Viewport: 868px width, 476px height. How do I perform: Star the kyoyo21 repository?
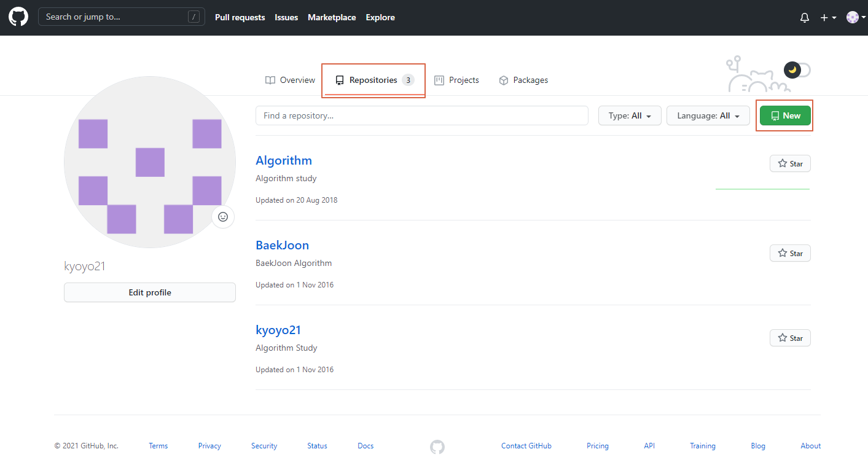tap(790, 338)
